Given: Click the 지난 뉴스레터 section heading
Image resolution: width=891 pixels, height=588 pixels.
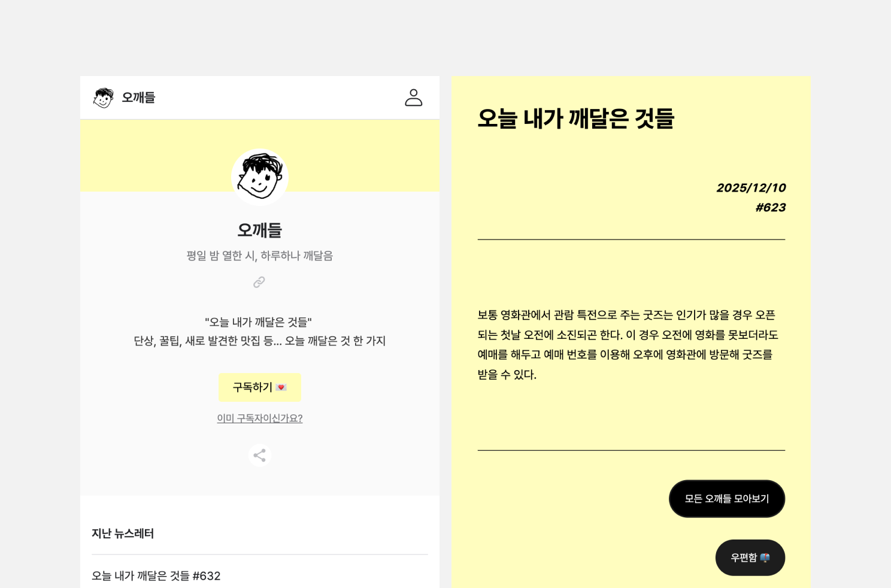Looking at the screenshot, I should click(x=123, y=534).
